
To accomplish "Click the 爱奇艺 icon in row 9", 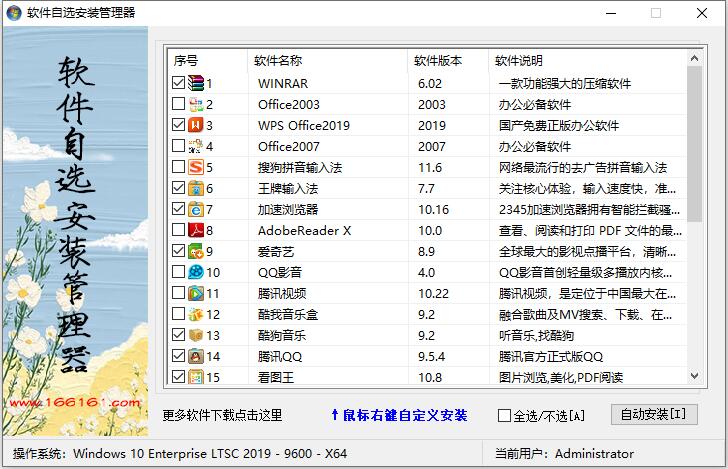I will pyautogui.click(x=195, y=251).
